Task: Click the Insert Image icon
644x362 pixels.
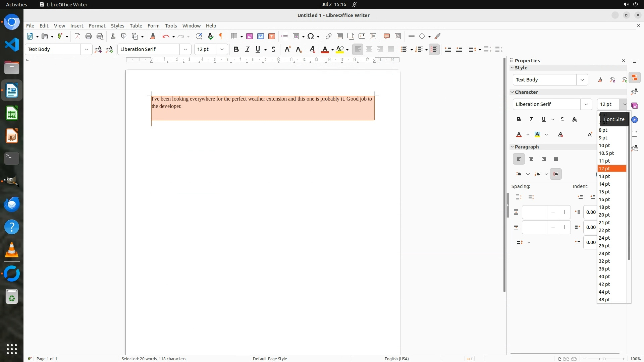Action: (x=250, y=36)
